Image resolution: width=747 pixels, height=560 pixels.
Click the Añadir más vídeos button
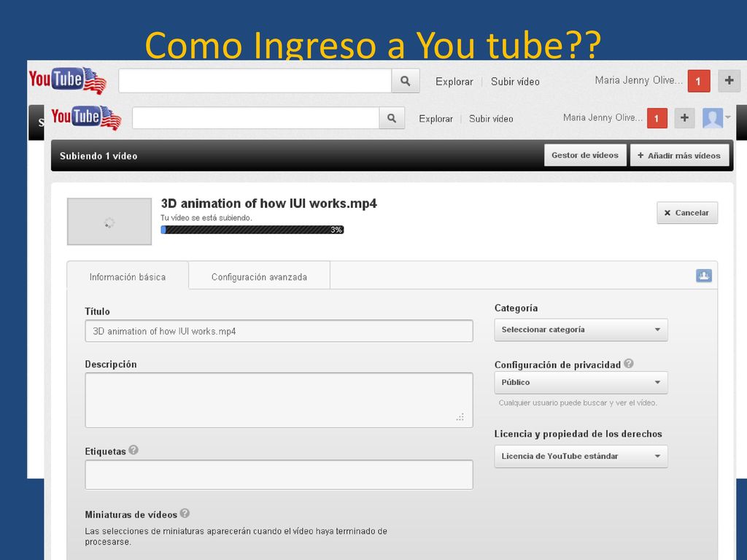679,155
